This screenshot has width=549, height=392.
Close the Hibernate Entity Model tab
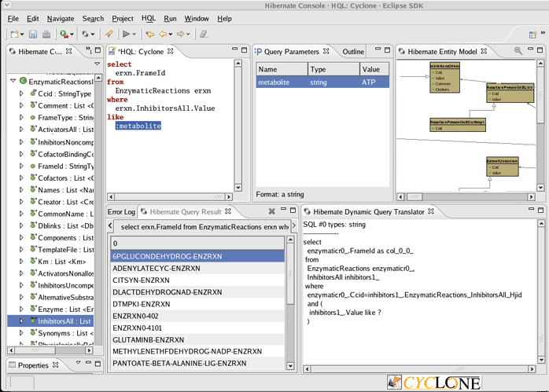[x=484, y=51]
